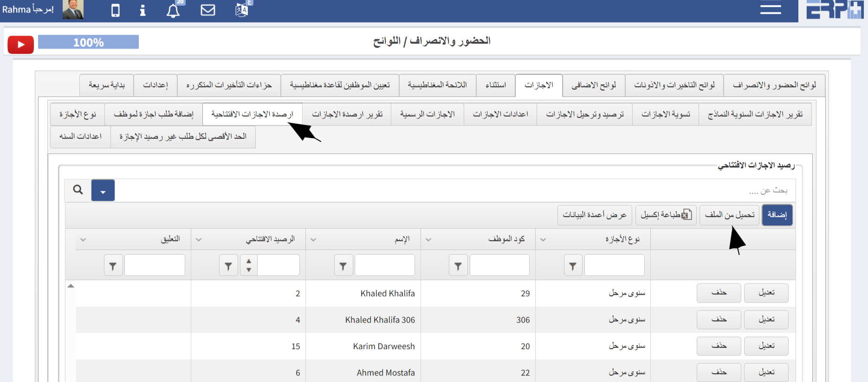The height and width of the screenshot is (382, 868).
Task: Click the بحث عن search field
Action: pos(455,190)
